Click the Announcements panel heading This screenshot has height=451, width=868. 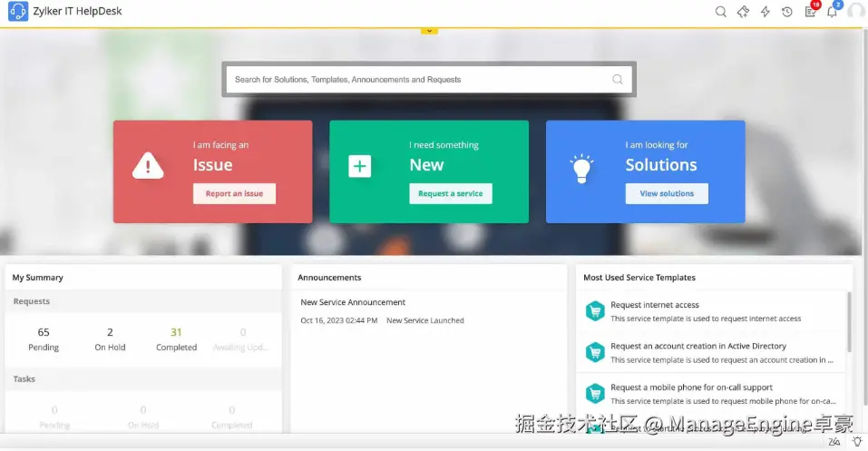click(x=329, y=278)
